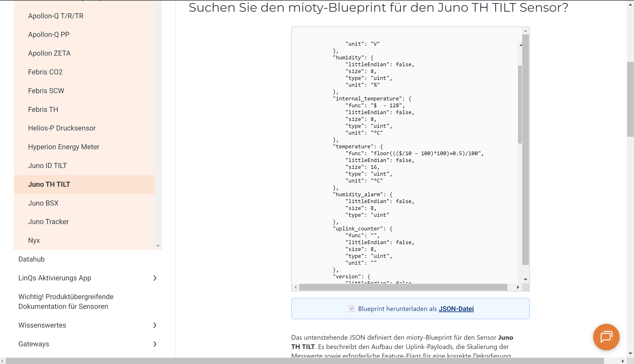Click the code box outer scroll-up arrow
The height and width of the screenshot is (364, 634).
pyautogui.click(x=525, y=31)
